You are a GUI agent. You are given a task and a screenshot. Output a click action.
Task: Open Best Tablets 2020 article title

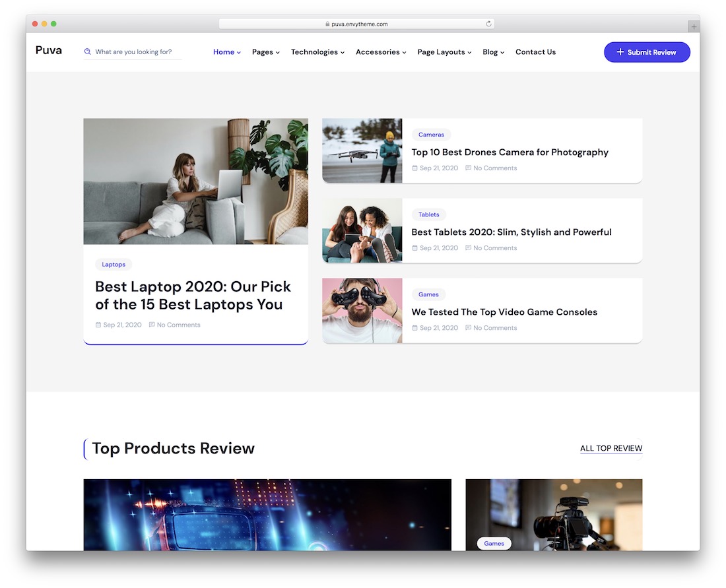click(511, 232)
